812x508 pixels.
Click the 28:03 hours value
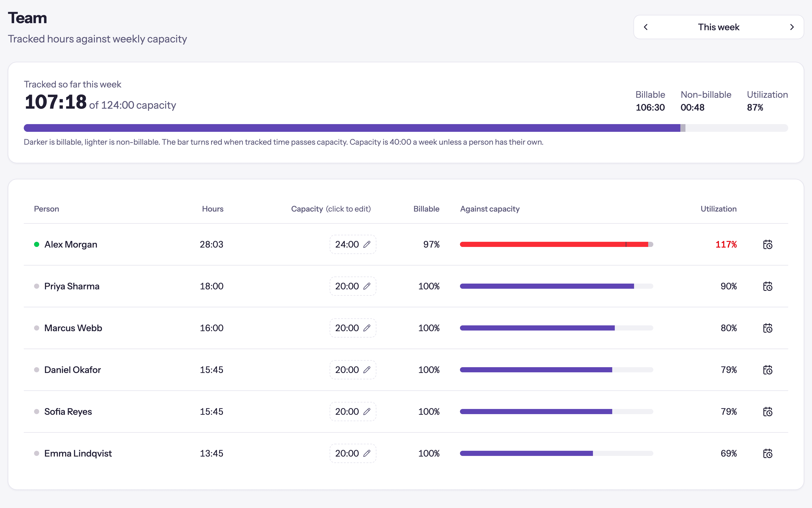211,244
